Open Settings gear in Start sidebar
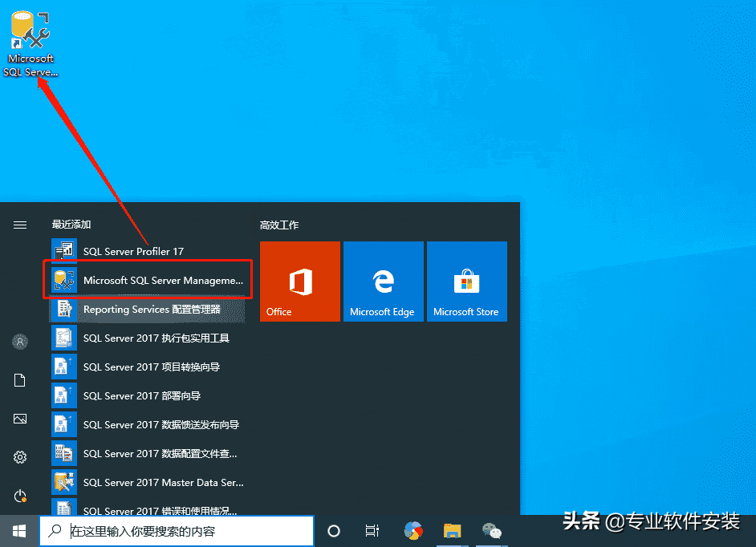 click(20, 457)
